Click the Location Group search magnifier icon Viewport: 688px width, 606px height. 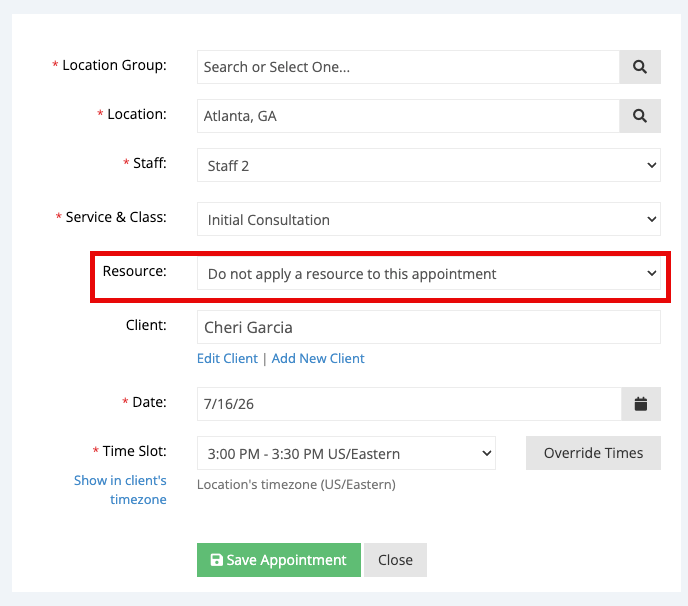(640, 67)
